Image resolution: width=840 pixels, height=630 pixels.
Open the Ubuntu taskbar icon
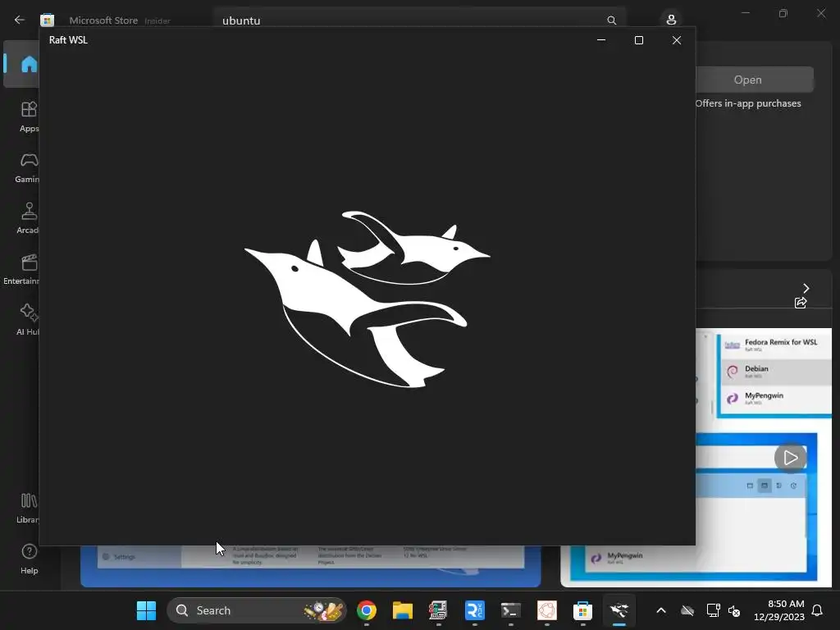click(x=547, y=610)
